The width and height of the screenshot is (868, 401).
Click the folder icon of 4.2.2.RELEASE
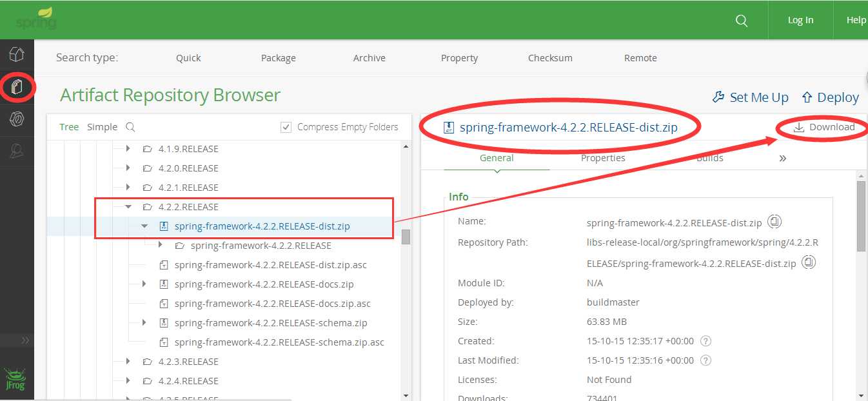point(147,207)
